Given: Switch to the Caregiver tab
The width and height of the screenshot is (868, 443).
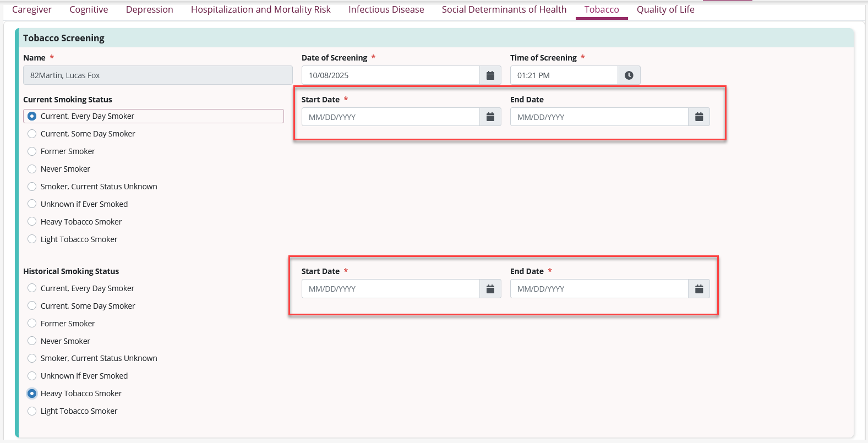Looking at the screenshot, I should tap(32, 9).
